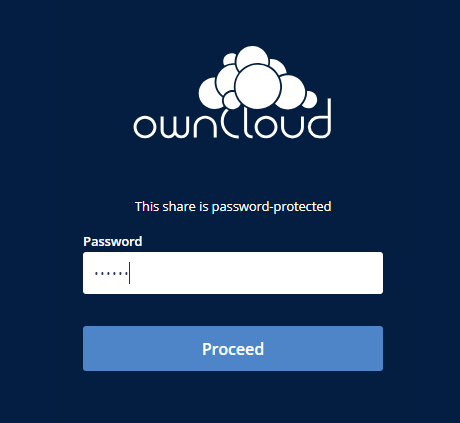Click the large center bubble of the cloud logo
The width and height of the screenshot is (460, 423).
[258, 87]
